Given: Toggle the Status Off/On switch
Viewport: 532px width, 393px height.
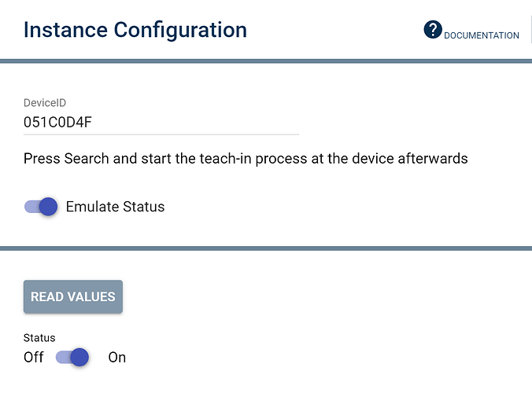Looking at the screenshot, I should pos(72,357).
